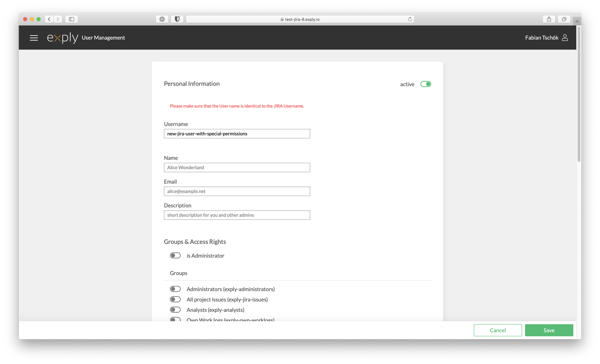Open the hamburger menu icon

(x=33, y=38)
